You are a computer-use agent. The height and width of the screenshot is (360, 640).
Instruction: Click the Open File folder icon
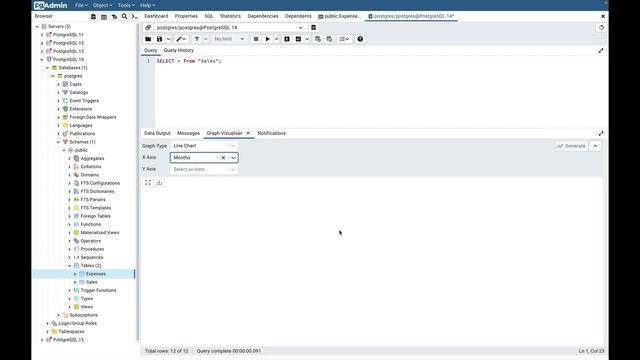point(148,39)
